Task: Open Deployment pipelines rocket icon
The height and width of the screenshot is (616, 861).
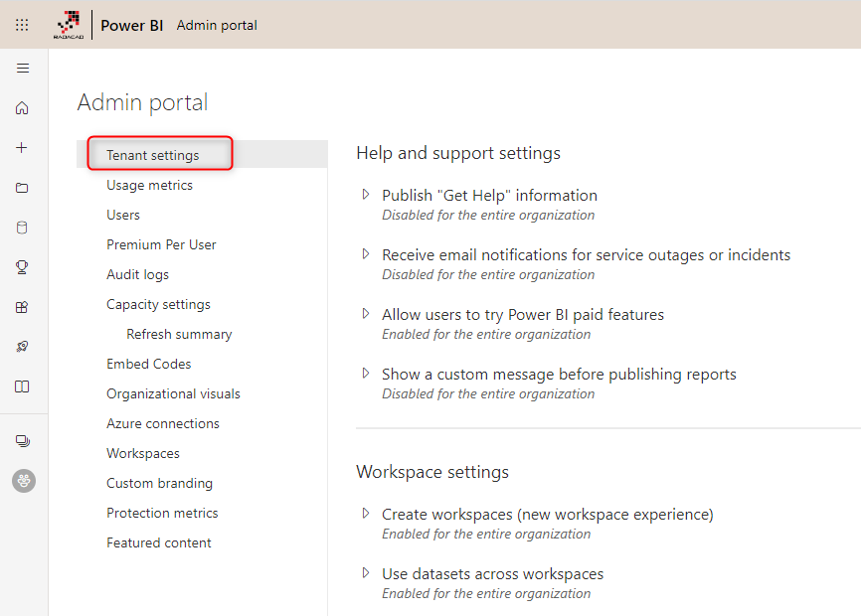Action: tap(23, 347)
